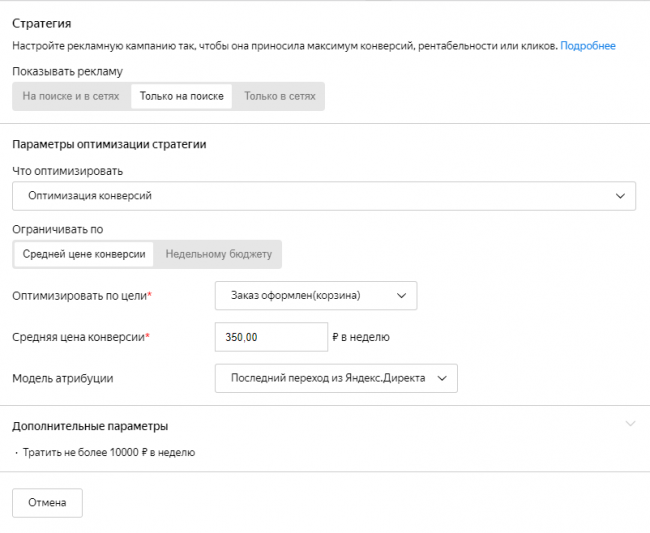Click arrow icon in Модель атрибуции selector
Screen dimensions: 650x533
click(441, 378)
